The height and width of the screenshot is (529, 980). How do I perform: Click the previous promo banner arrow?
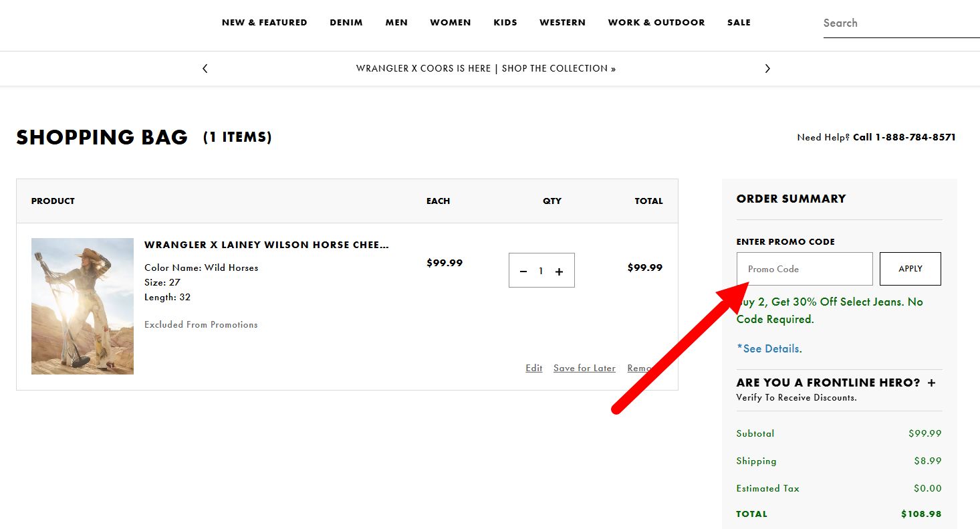[x=205, y=68]
